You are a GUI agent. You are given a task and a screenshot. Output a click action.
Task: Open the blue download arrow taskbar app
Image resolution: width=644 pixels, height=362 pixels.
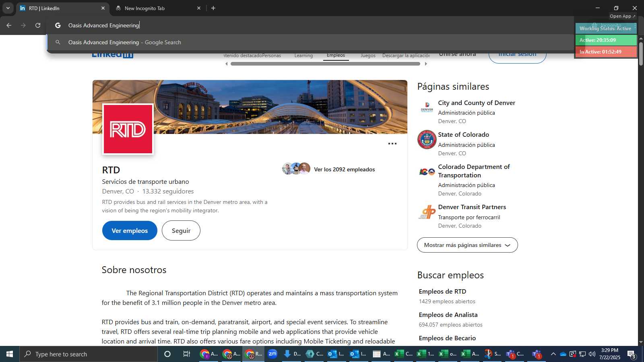tap(292, 354)
